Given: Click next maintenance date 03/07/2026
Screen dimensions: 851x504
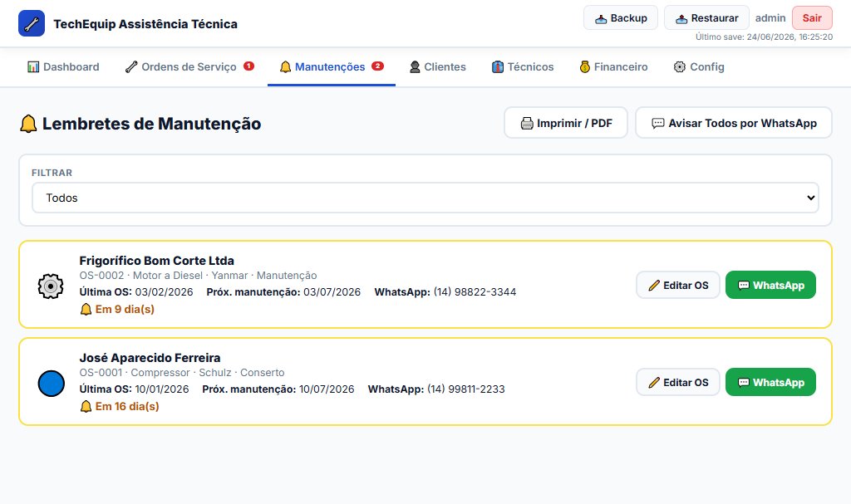Looking at the screenshot, I should pos(332,292).
